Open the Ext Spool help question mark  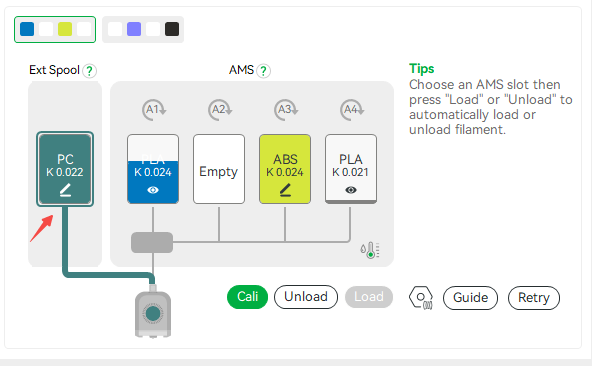(x=89, y=71)
